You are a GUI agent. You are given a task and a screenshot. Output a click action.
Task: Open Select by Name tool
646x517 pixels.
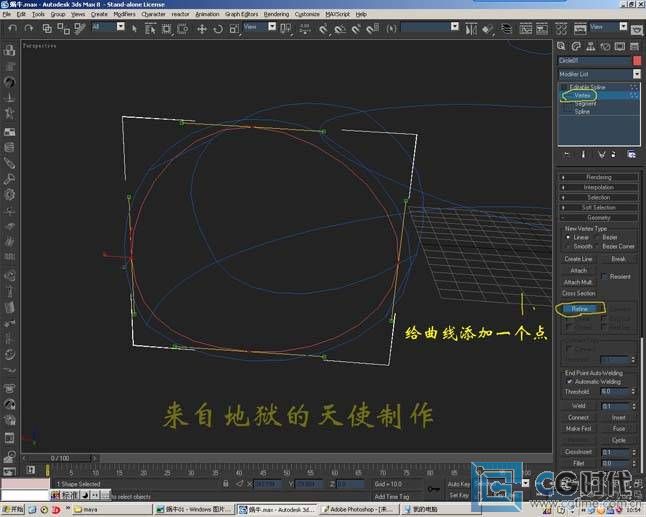(x=150, y=28)
